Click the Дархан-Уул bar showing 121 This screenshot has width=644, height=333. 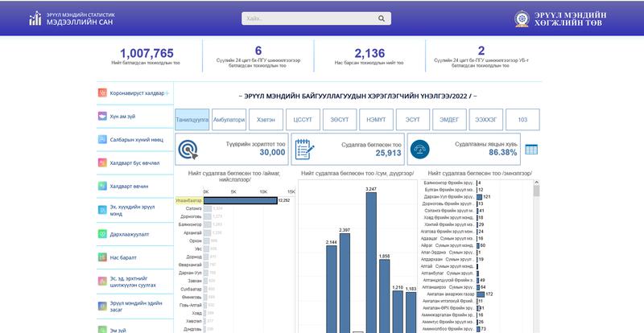tap(479, 197)
